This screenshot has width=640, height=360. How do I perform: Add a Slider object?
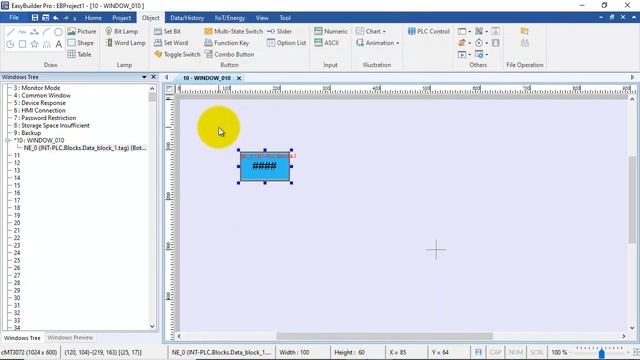coord(279,31)
